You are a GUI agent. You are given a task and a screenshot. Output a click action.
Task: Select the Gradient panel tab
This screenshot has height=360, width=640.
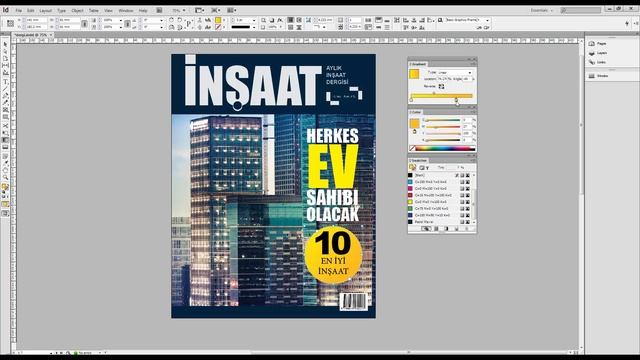pos(418,64)
